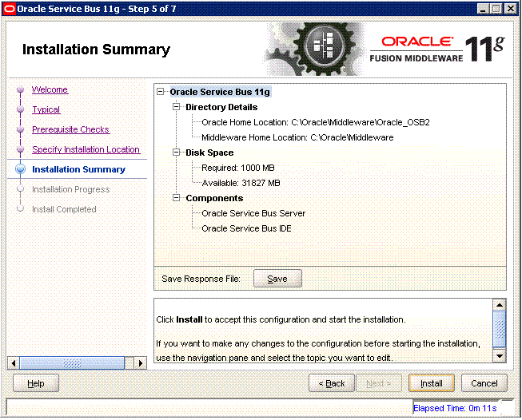Screen dimensions: 522x420
Task: Click the description pane vertical scrollbar thumb
Action: pos(500,329)
